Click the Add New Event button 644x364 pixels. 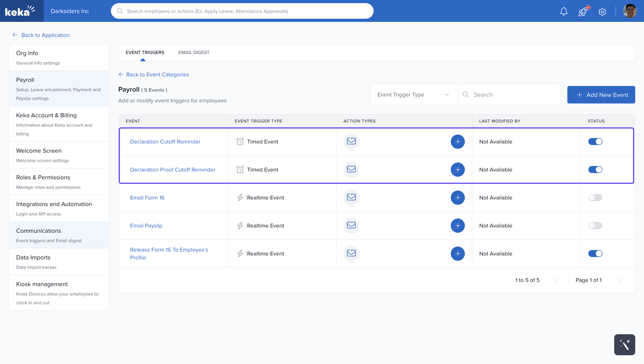(601, 95)
